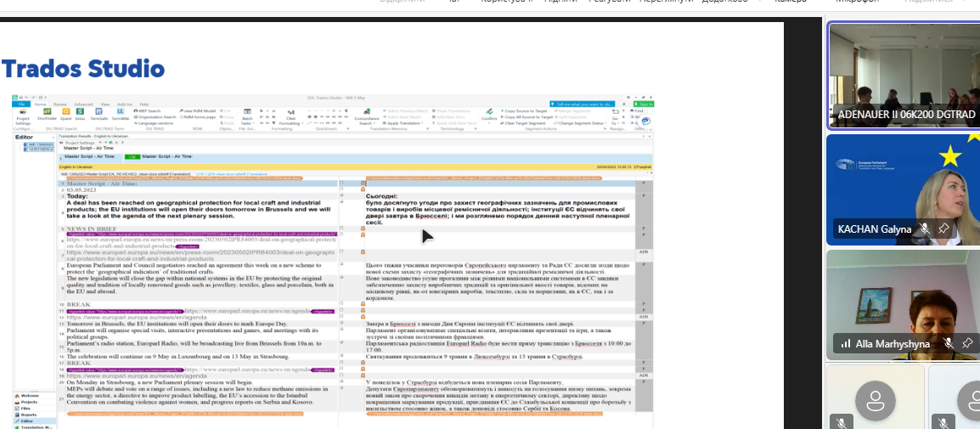
Task: Toggle KACHAN Galyna's muted microphone icon
Action: (x=925, y=229)
